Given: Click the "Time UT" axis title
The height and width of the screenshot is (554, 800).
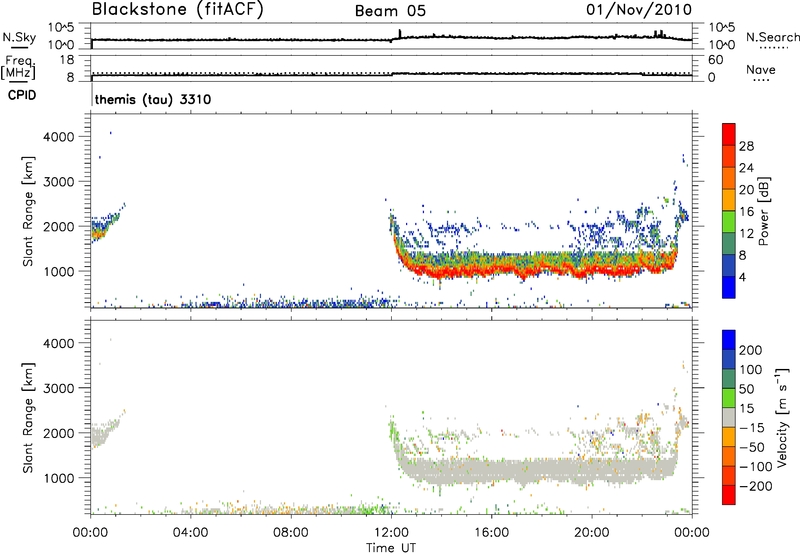Looking at the screenshot, I should click(x=391, y=547).
